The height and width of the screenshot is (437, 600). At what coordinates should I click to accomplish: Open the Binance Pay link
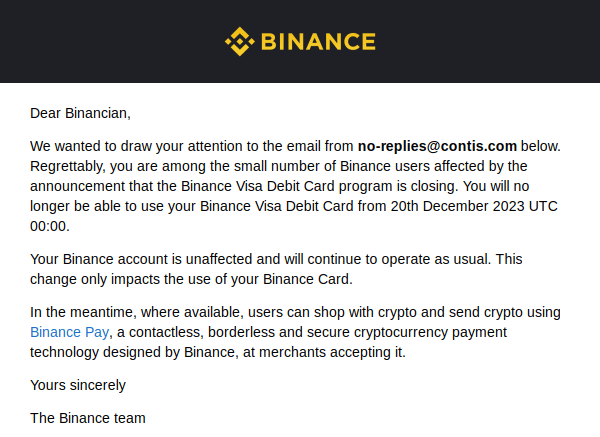(70, 332)
